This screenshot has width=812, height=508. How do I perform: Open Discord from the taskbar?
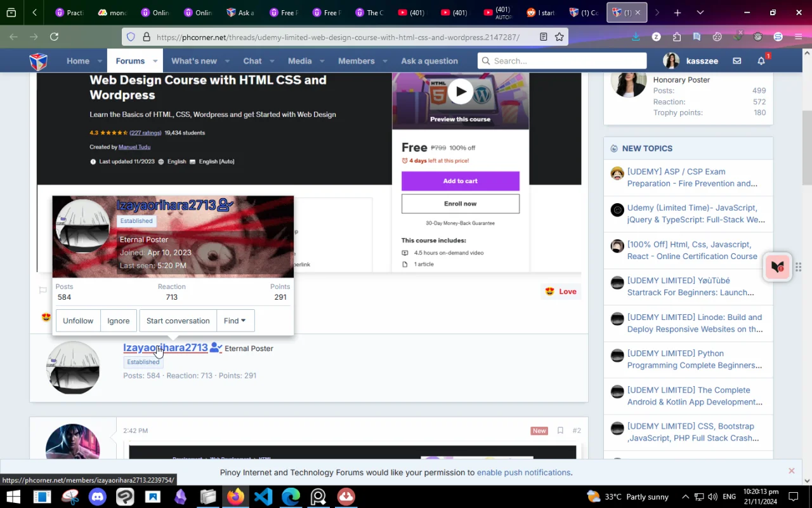tap(98, 497)
